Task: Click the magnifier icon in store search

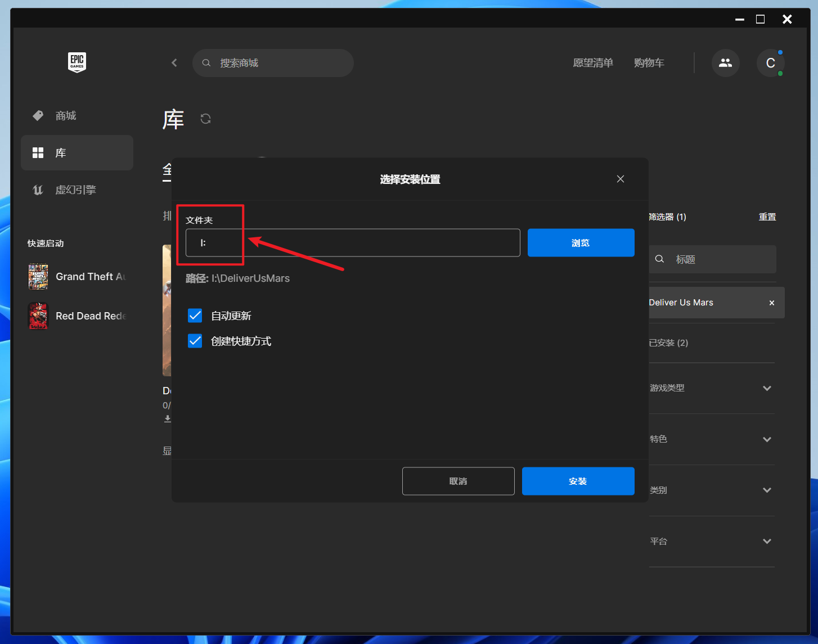Action: [x=206, y=63]
